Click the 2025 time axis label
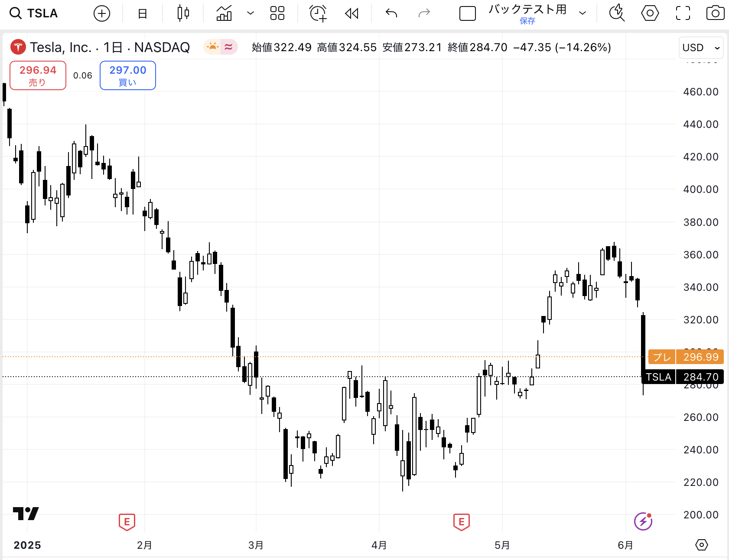The image size is (729, 560). [27, 545]
